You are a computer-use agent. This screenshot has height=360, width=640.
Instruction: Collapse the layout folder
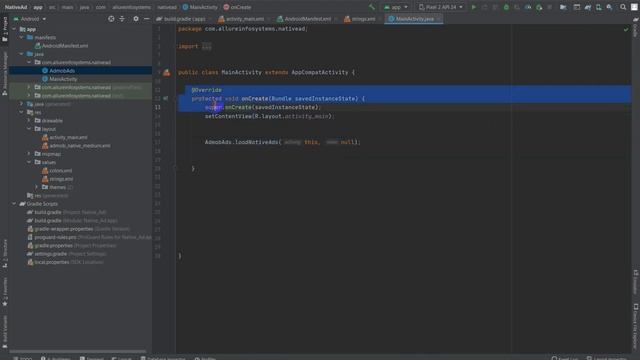pyautogui.click(x=29, y=129)
